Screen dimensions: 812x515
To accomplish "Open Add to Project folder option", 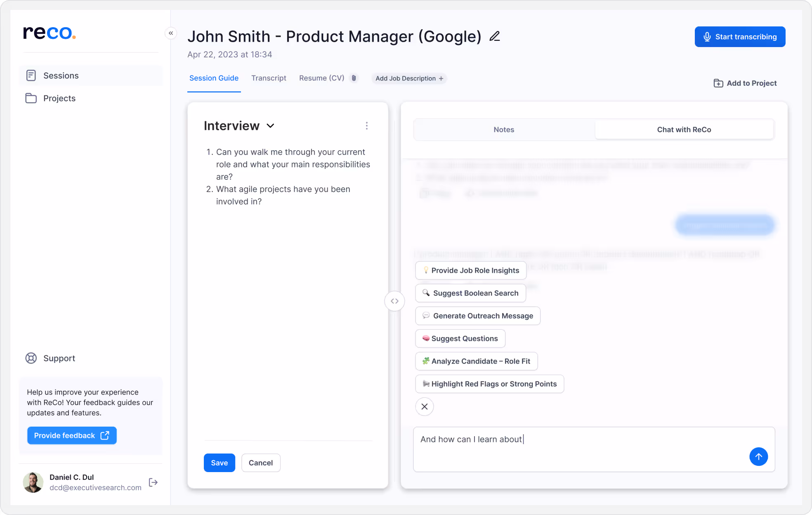I will [745, 83].
